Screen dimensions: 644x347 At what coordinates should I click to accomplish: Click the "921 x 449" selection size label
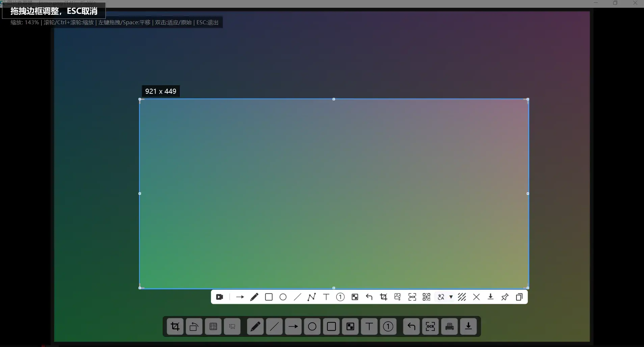[x=161, y=91]
